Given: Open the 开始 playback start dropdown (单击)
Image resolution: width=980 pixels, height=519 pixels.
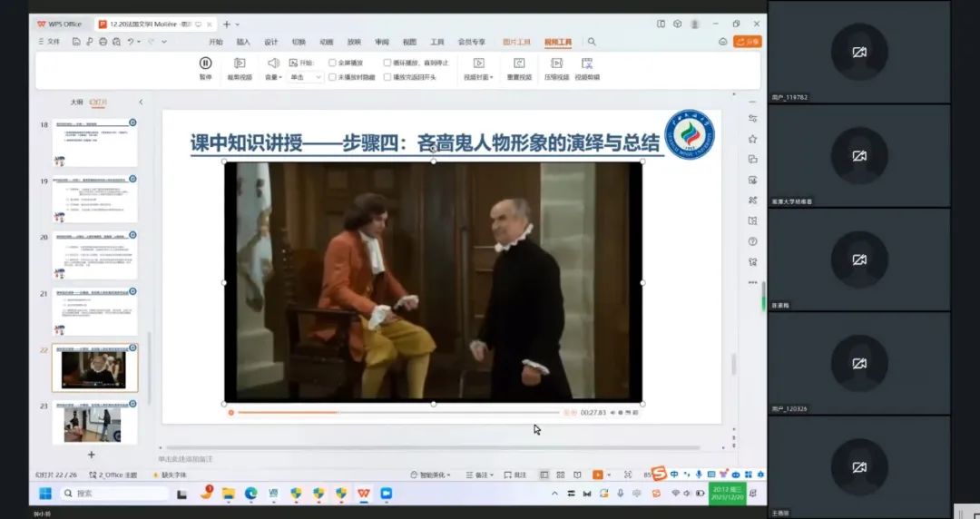Looking at the screenshot, I should pyautogui.click(x=306, y=77).
